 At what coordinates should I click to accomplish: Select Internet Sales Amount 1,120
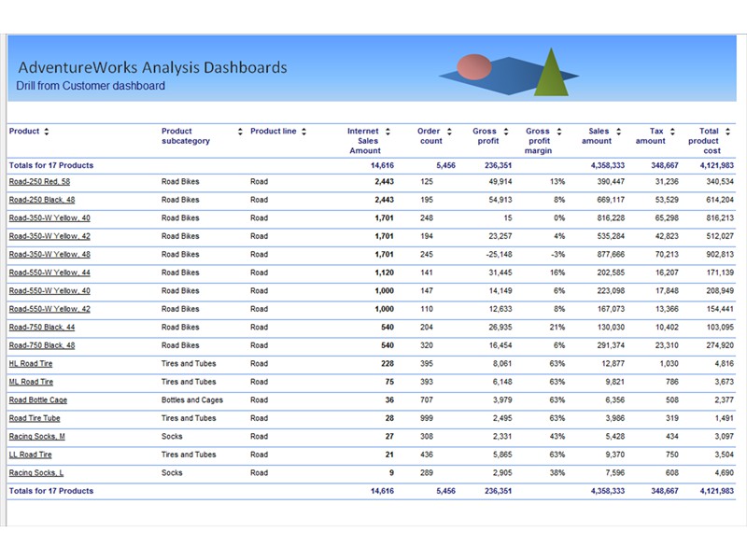(x=385, y=273)
